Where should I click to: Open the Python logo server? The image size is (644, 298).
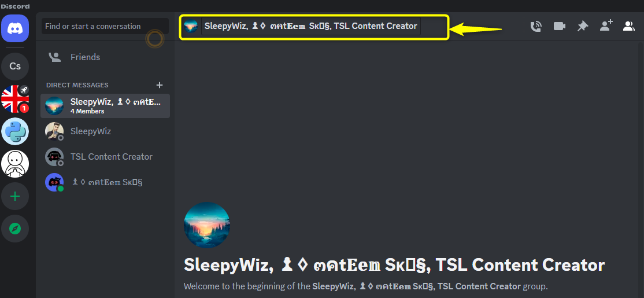[x=15, y=131]
